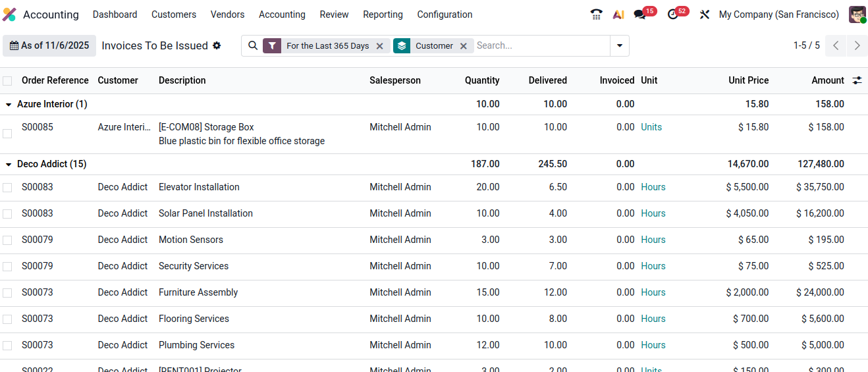
Task: Click the debug tools wrench icon
Action: pyautogui.click(x=704, y=14)
